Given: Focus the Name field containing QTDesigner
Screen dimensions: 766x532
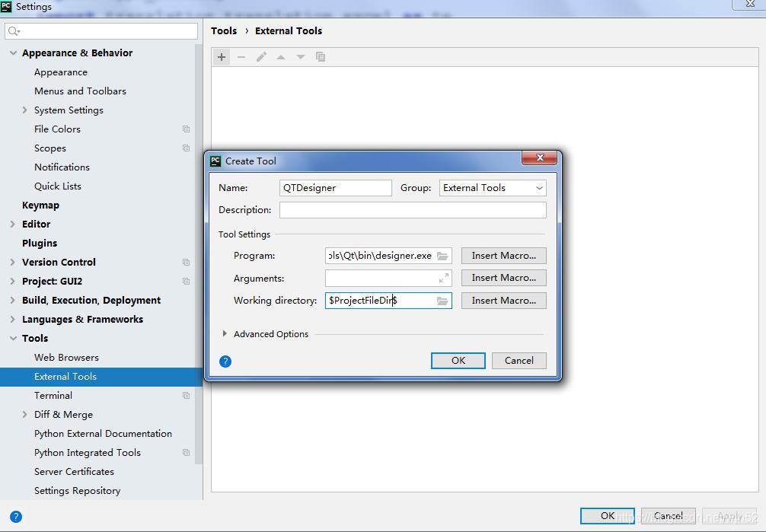Looking at the screenshot, I should [x=336, y=188].
